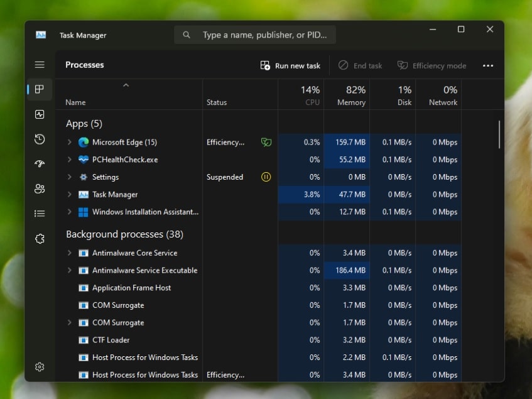
Task: Focus the name, publisher, or PID search box
Action: [x=255, y=35]
